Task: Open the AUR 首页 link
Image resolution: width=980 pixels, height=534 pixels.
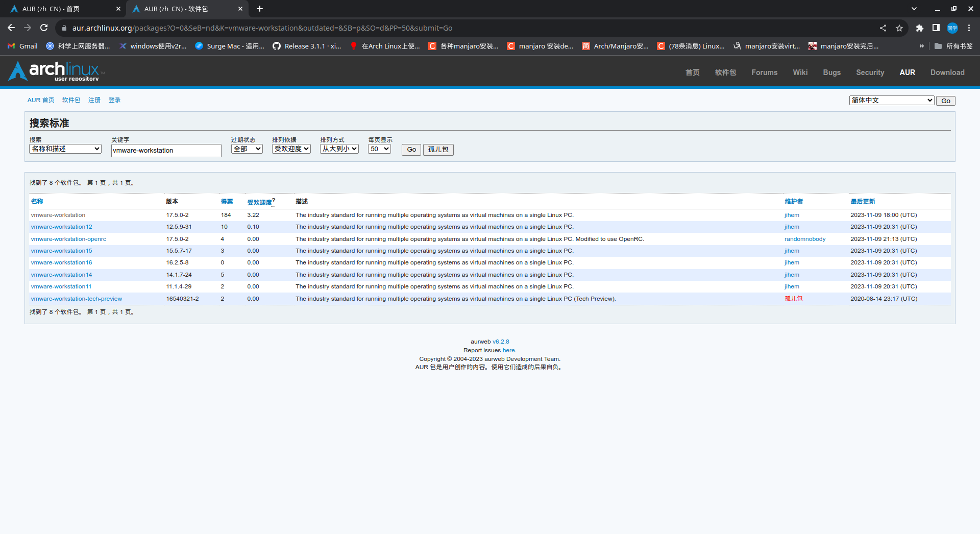Action: (41, 100)
